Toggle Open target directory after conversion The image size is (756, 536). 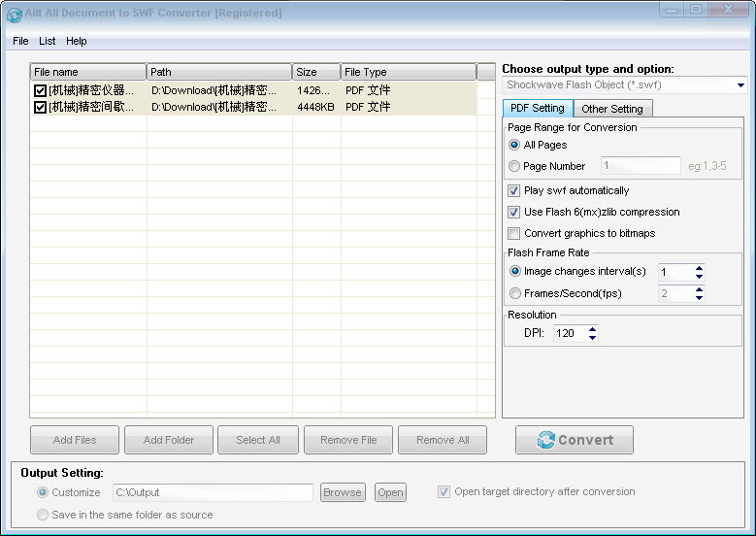click(444, 492)
